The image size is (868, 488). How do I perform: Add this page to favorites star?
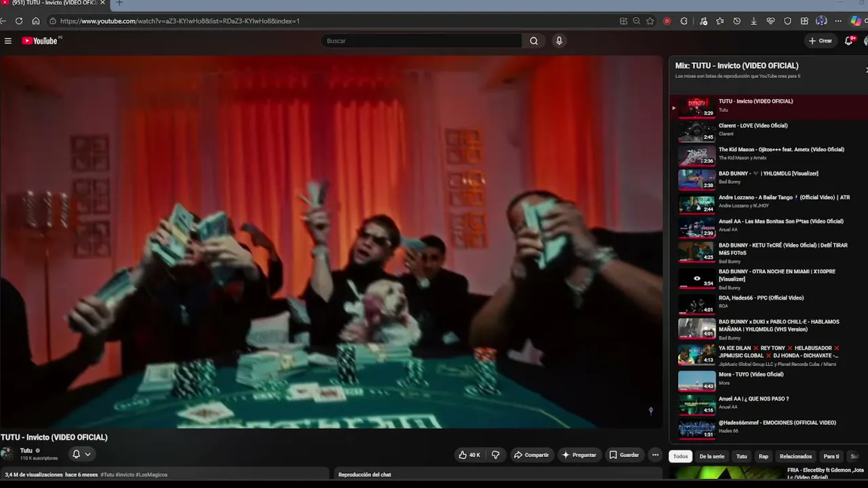coord(650,21)
